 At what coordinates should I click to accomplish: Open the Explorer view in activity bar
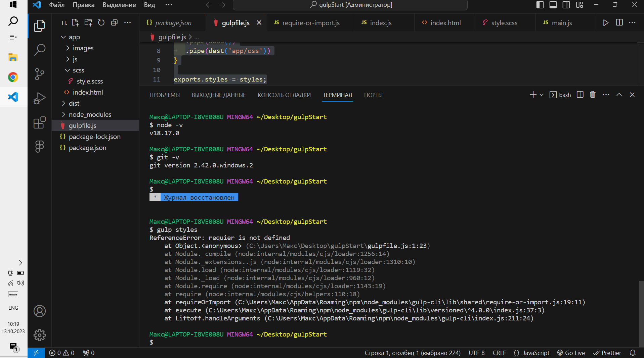(40, 26)
